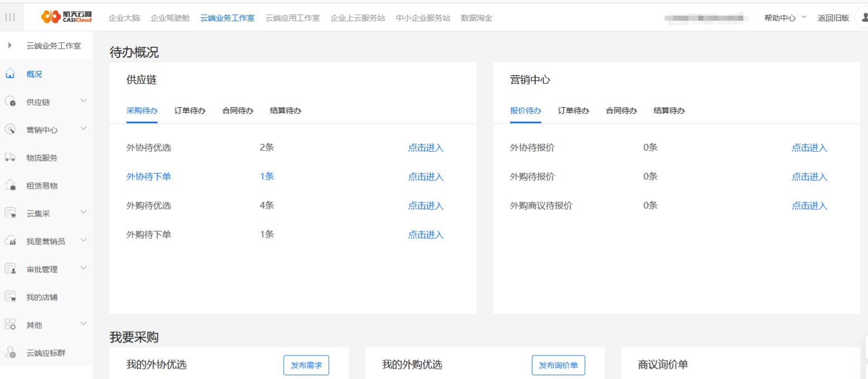Click the 物流服务 truck icon
Viewport: 868px width, 379px height.
10,158
